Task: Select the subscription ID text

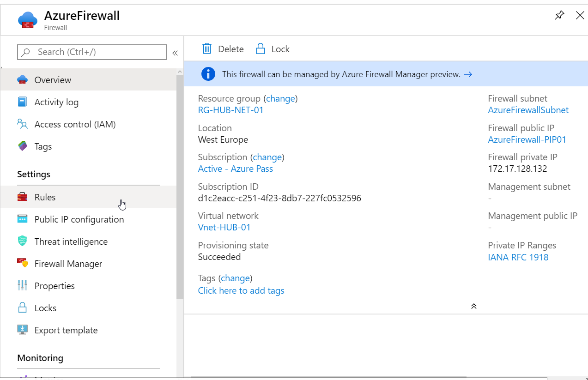Action: pyautogui.click(x=279, y=198)
